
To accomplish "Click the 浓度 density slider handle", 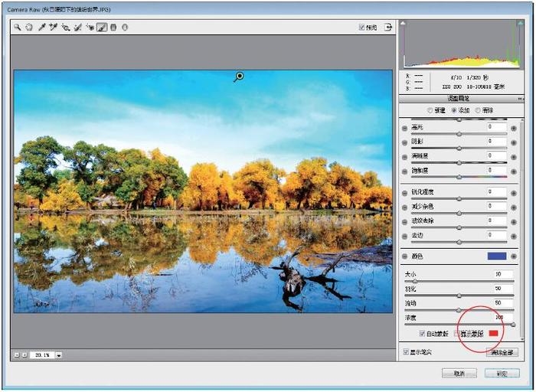I will [513, 325].
